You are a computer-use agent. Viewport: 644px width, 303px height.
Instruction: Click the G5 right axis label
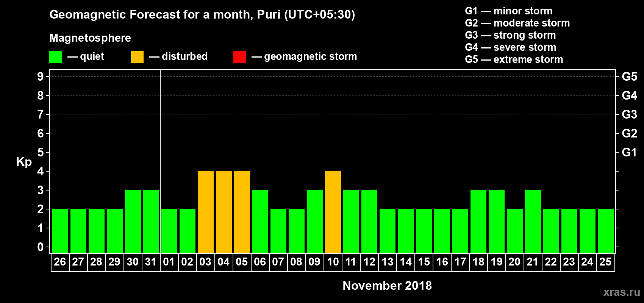630,77
